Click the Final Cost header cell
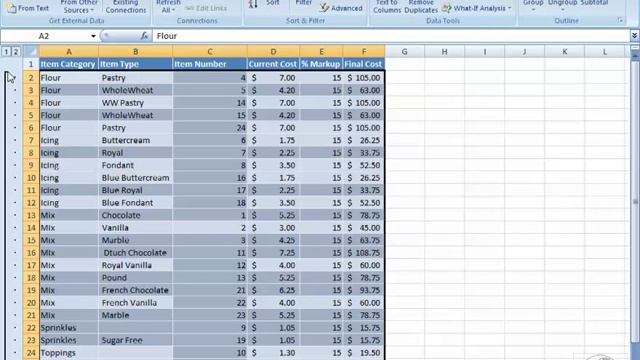 [x=364, y=64]
